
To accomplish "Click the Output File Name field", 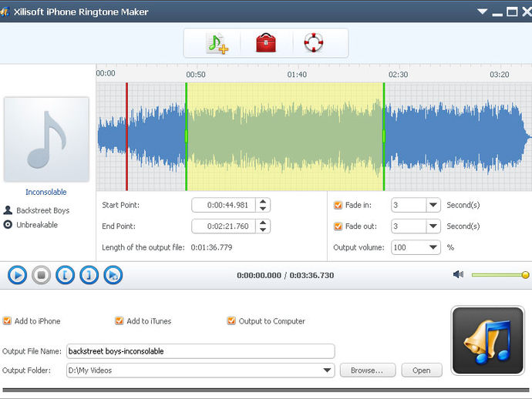I will click(200, 351).
